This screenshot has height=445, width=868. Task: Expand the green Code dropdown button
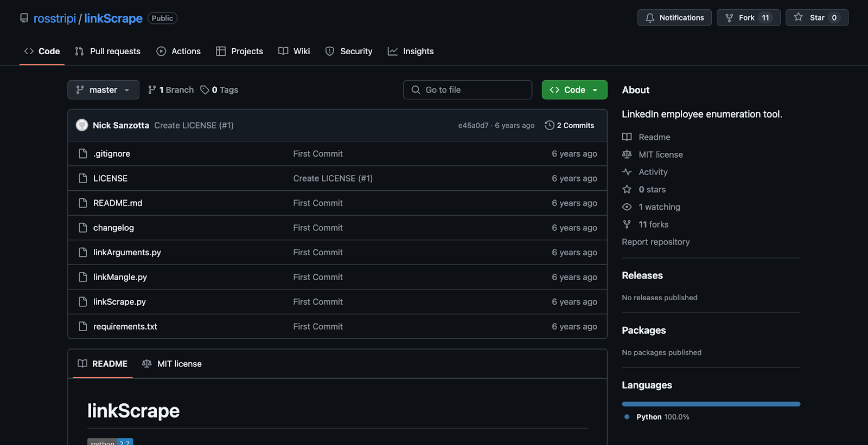point(575,90)
